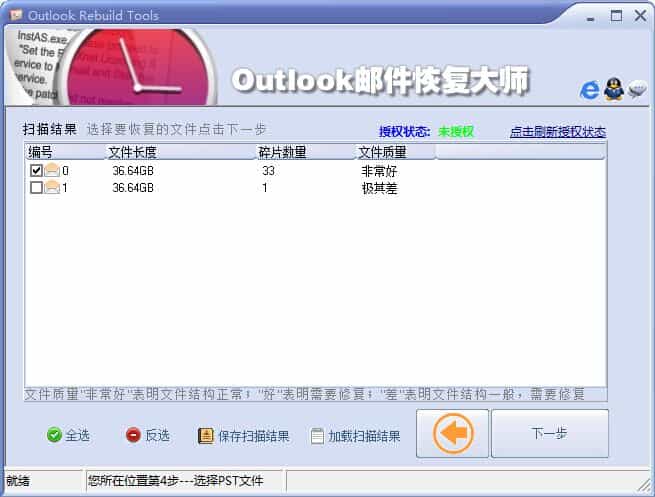Image resolution: width=655 pixels, height=497 pixels.
Task: Maximize the Outlook Rebuild Tools window
Action: point(616,16)
